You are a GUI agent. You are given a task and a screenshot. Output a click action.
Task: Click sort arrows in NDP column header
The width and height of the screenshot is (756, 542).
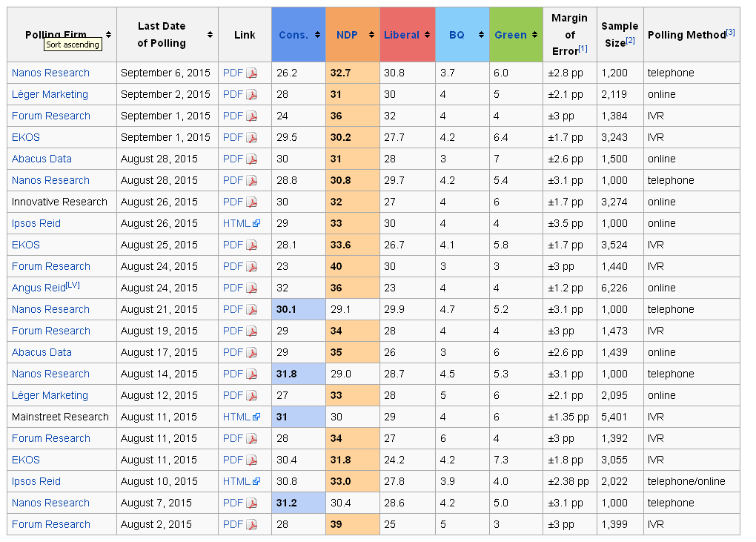(x=371, y=35)
